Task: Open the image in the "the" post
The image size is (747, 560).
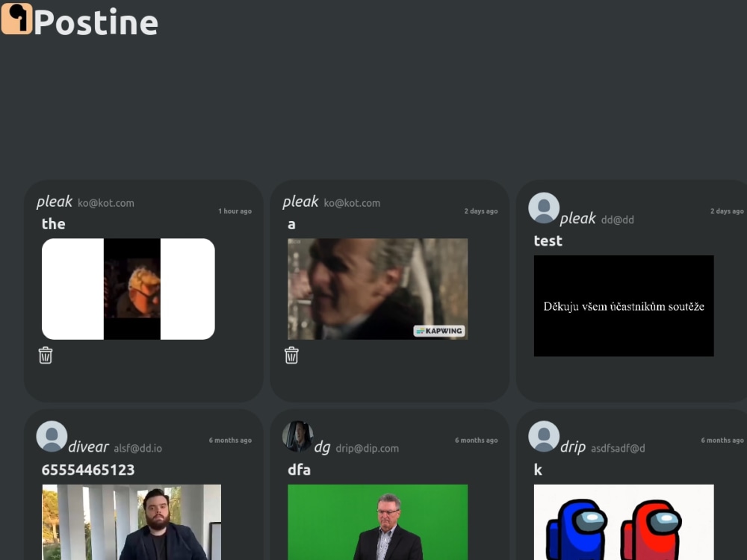Action: pos(128,289)
